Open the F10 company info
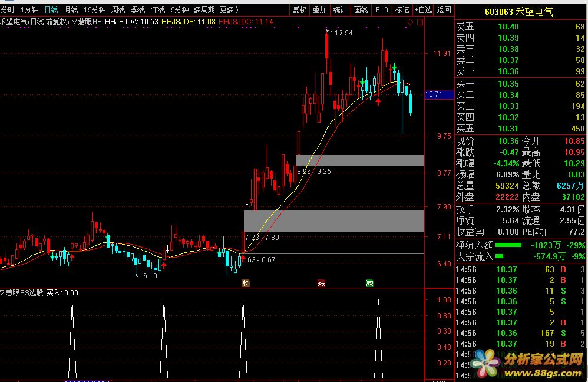588x382 pixels. 382,10
